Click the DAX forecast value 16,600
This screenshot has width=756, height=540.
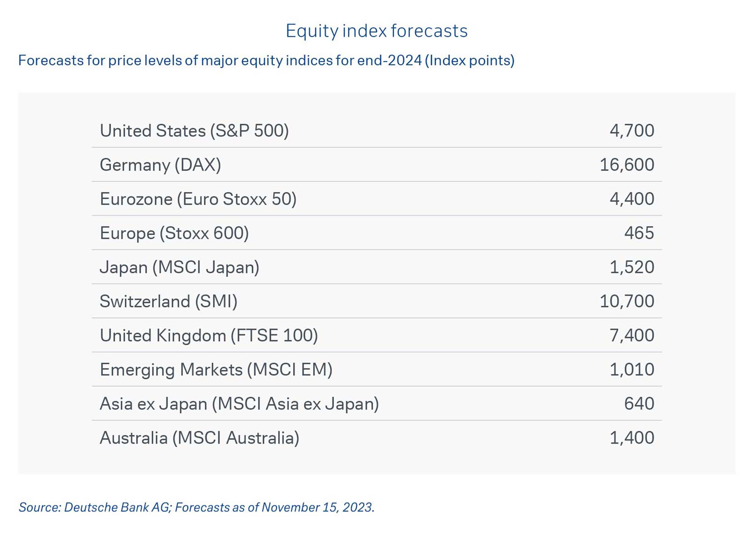(x=626, y=165)
